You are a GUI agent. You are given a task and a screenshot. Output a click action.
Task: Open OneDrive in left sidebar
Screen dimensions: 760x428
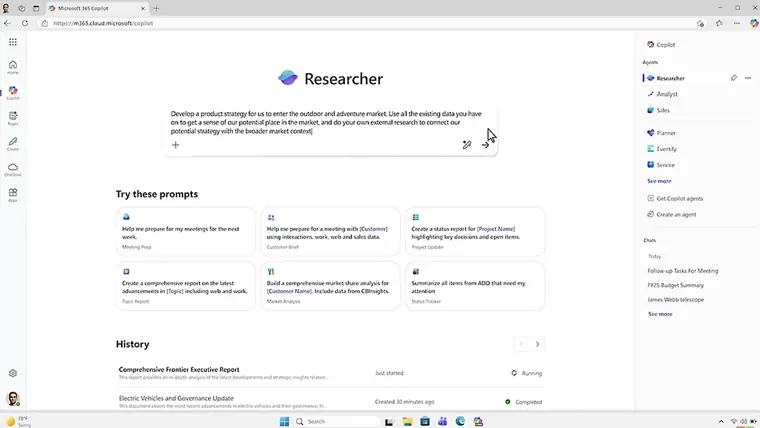(x=13, y=170)
